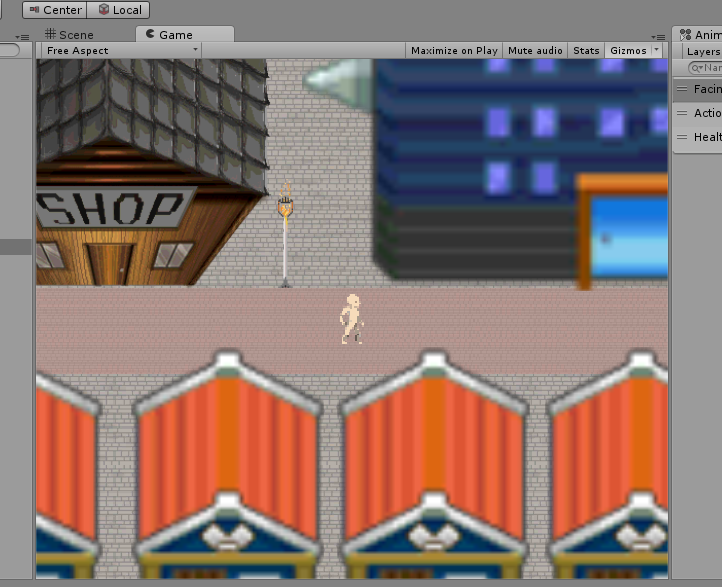Click the player character in Game view
Image resolution: width=722 pixels, height=587 pixels.
click(x=351, y=319)
